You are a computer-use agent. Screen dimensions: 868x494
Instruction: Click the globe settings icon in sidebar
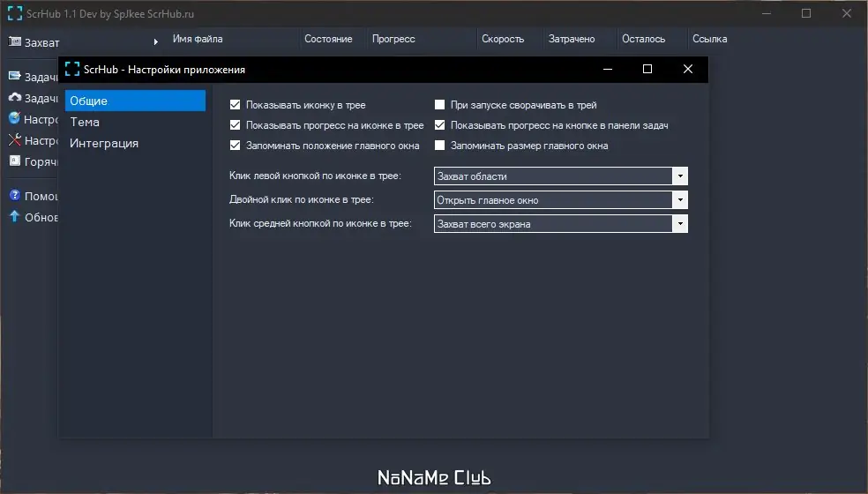14,118
